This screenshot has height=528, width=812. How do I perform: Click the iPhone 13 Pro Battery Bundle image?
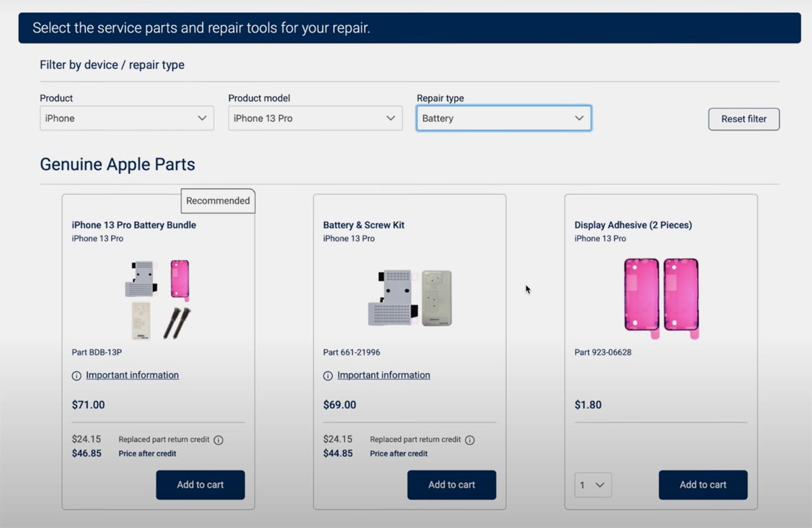pyautogui.click(x=158, y=299)
